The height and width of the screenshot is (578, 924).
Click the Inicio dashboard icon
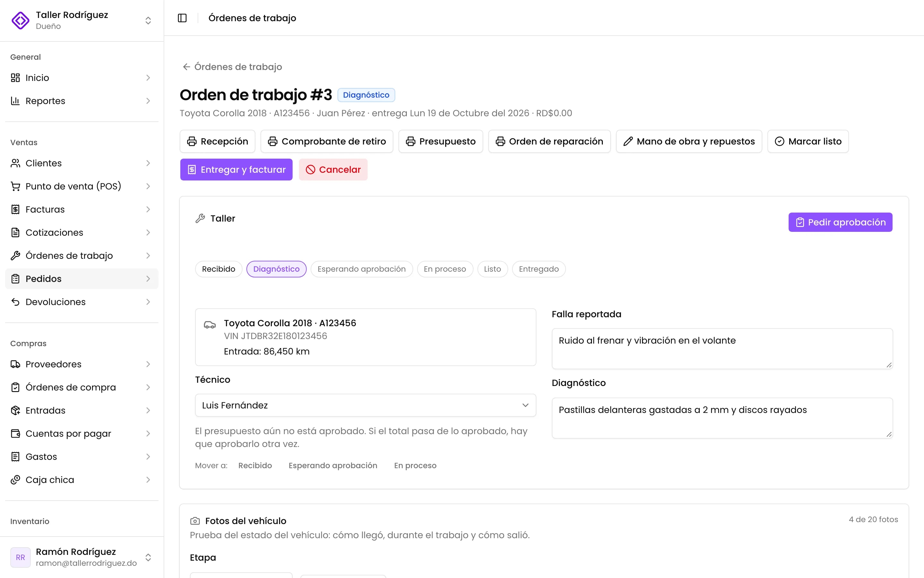pyautogui.click(x=15, y=78)
